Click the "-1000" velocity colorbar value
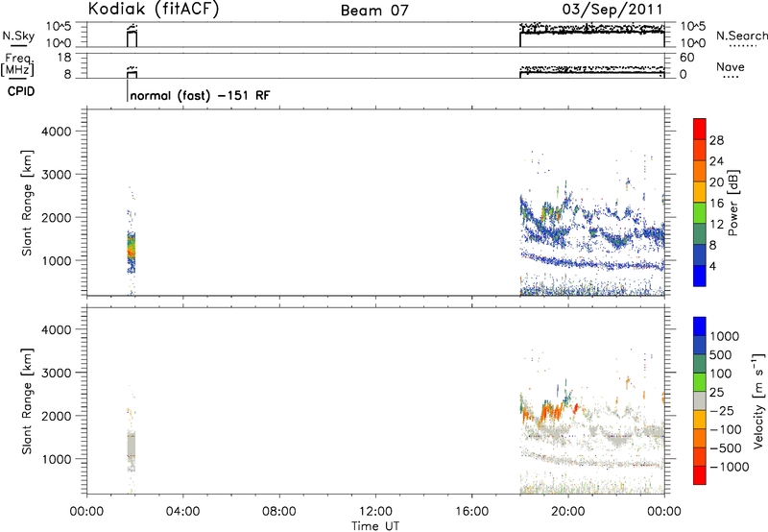The height and width of the screenshot is (532, 768). point(729,467)
